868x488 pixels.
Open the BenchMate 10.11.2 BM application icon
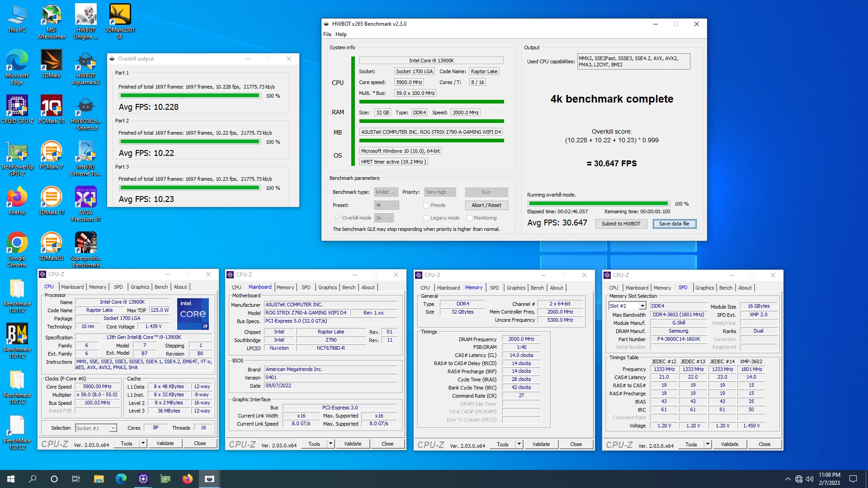(x=17, y=341)
